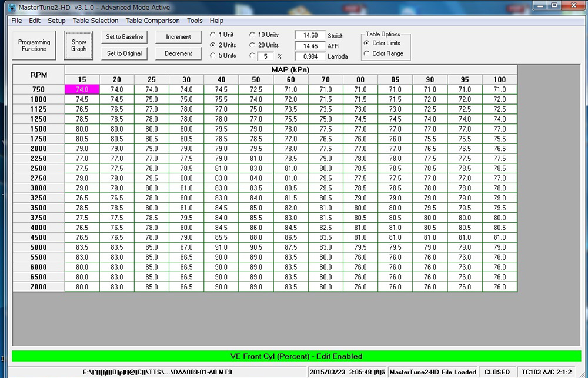
Task: Open the Tools menu
Action: click(x=195, y=21)
